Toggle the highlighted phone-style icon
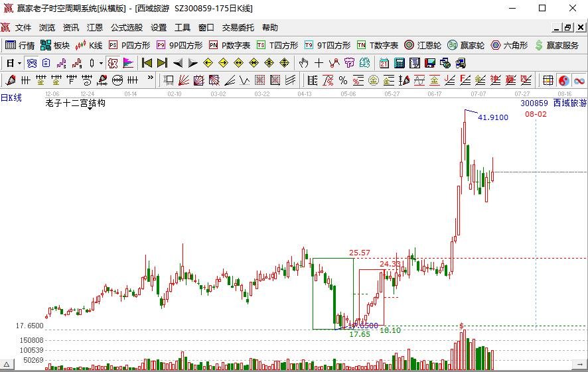Image resolution: width=588 pixels, height=372 pixels. tap(31, 63)
